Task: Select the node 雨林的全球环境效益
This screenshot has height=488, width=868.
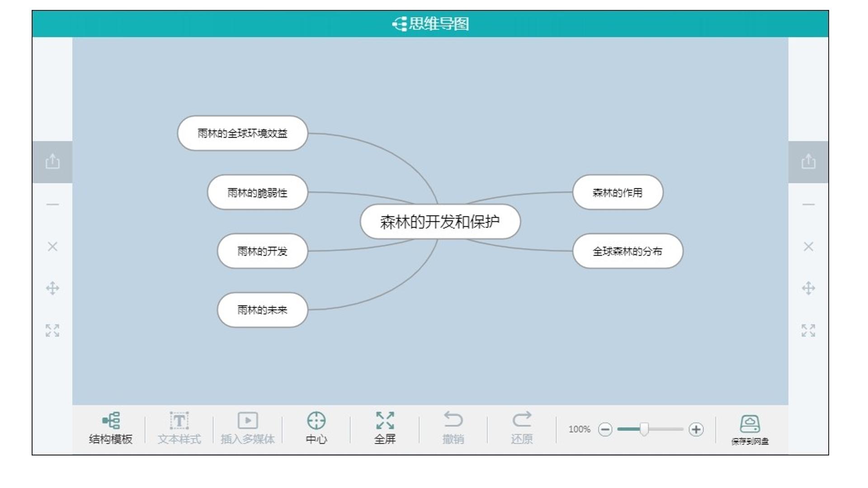Action: point(243,133)
